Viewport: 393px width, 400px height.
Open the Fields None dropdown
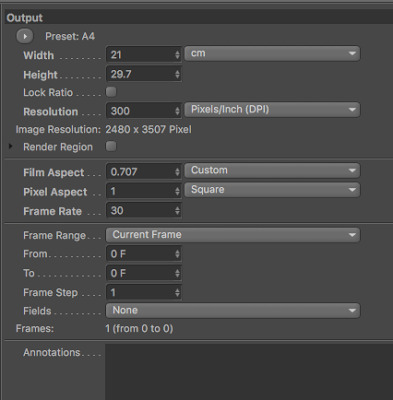click(x=233, y=310)
